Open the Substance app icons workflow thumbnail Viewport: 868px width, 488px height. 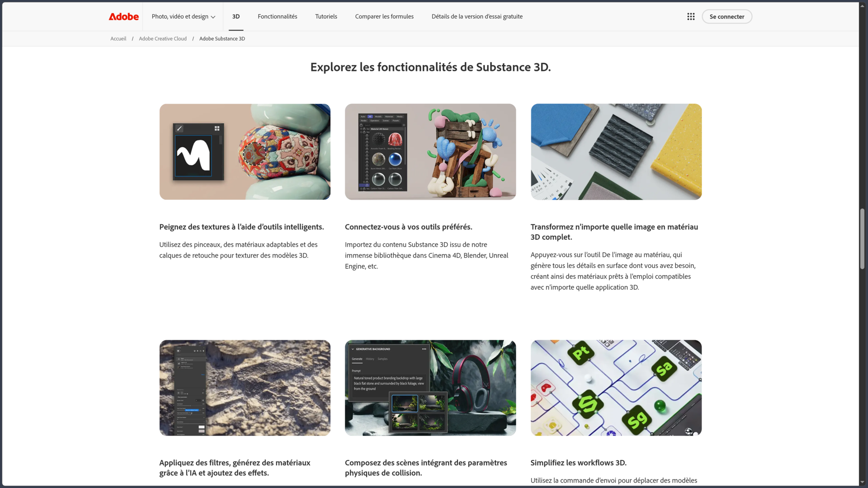616,388
